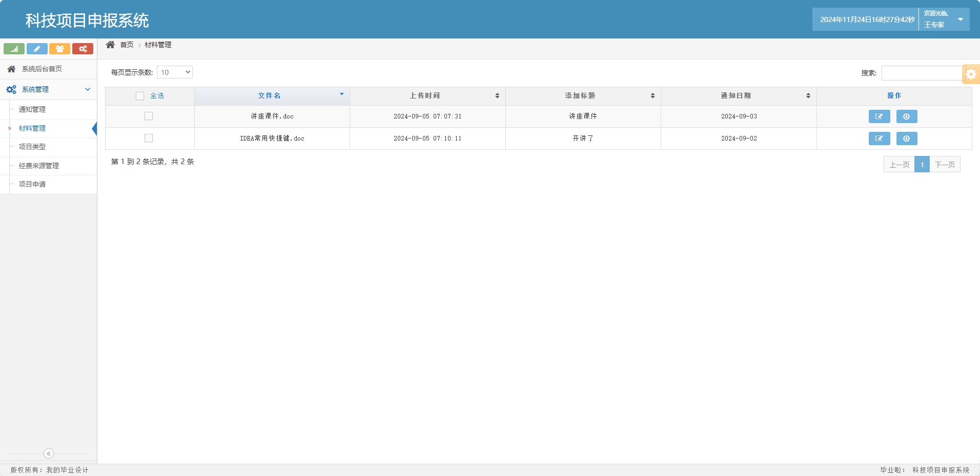Download the 讲座课件.doc file
Image resolution: width=980 pixels, height=476 pixels.
point(906,116)
